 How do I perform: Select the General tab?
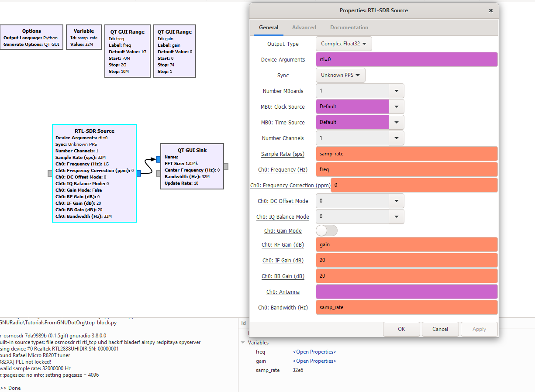click(269, 28)
